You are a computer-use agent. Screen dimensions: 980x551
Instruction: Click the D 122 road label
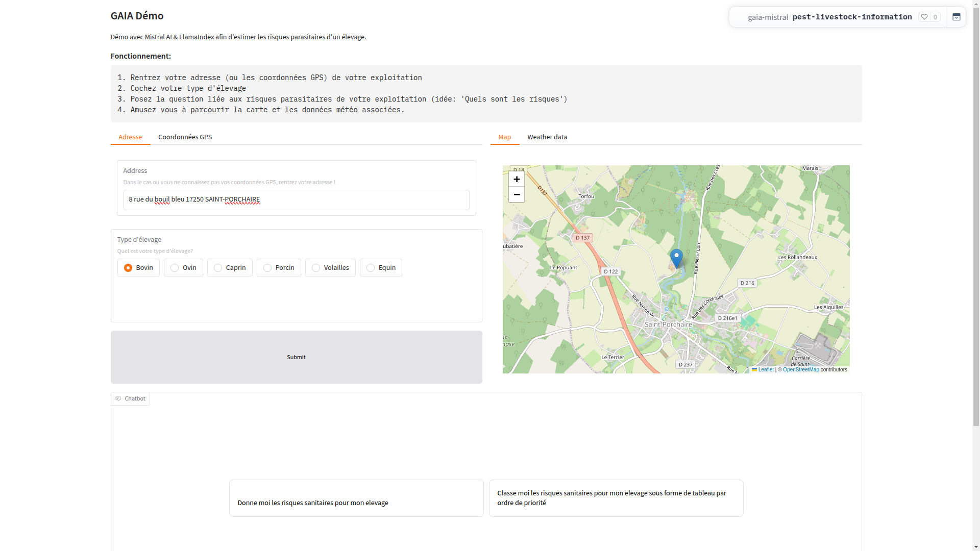pos(611,271)
